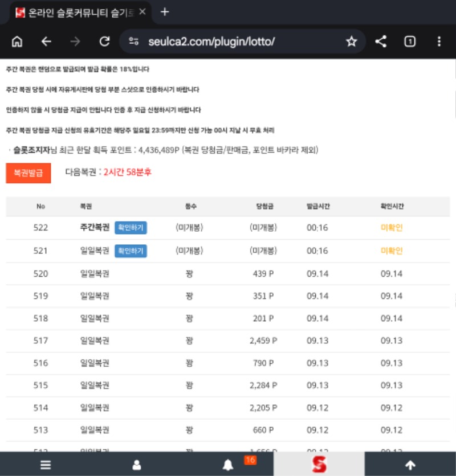Open the share icon in toolbar

click(381, 42)
